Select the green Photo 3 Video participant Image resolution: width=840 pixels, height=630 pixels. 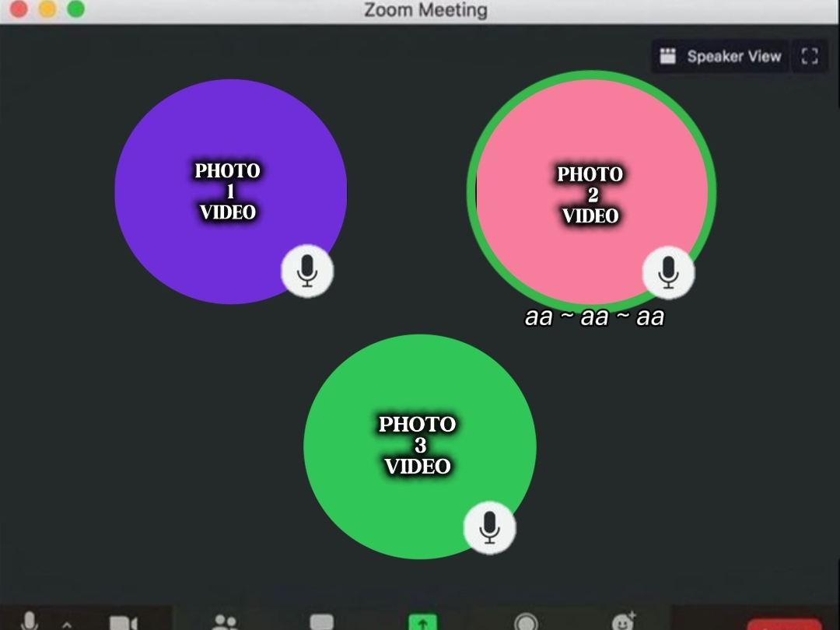(x=419, y=446)
